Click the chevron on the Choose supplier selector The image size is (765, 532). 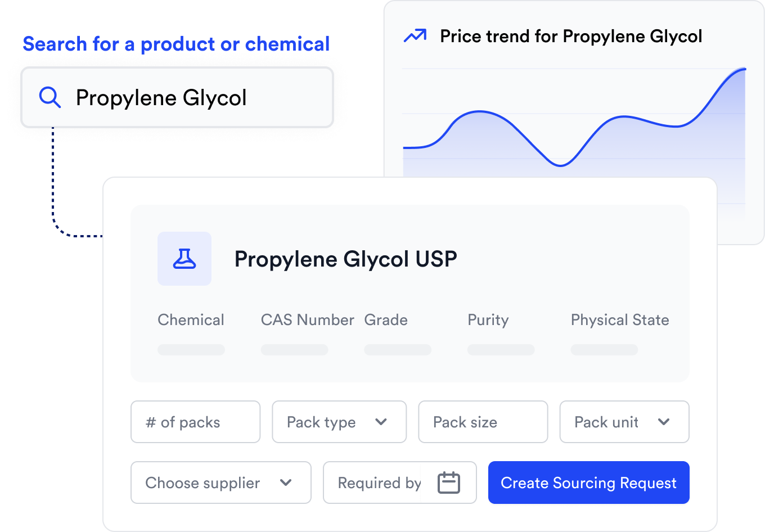coord(286,483)
